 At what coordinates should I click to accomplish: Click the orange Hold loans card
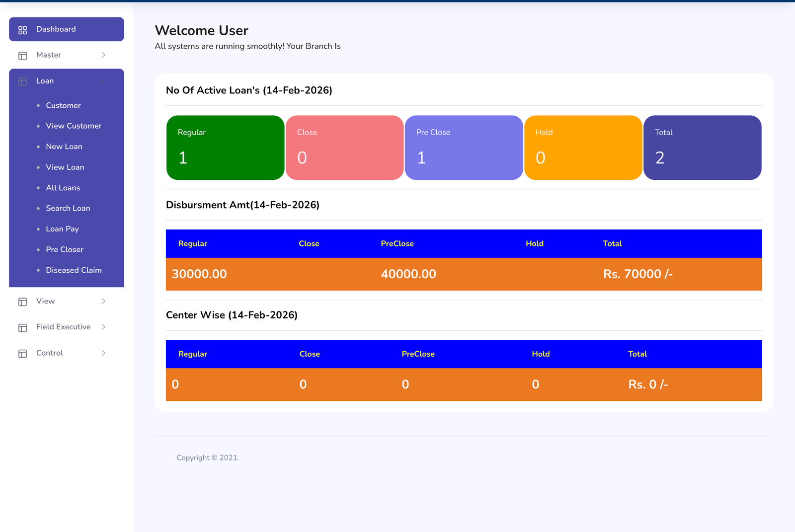coord(583,148)
